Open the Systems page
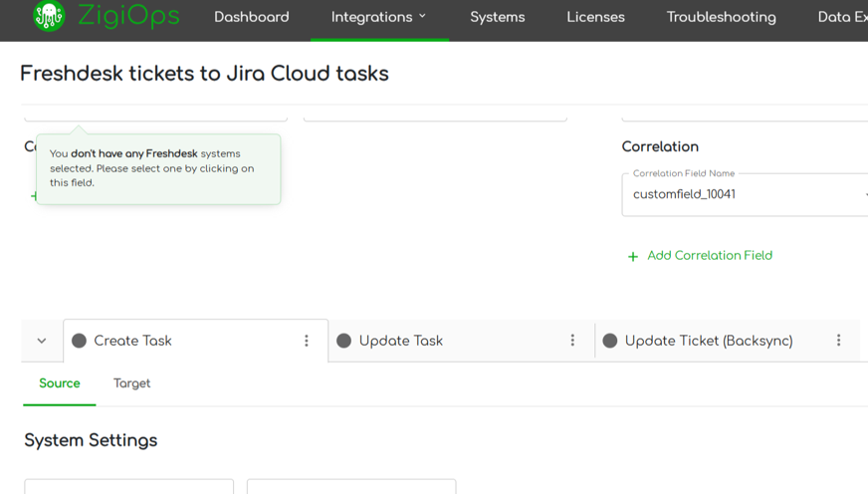Viewport: 868px width, 494px height. coord(497,17)
